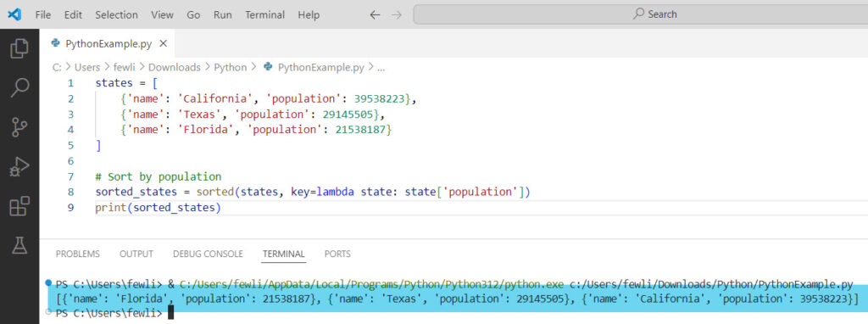This screenshot has width=868, height=324.
Task: Switch to the TERMINAL panel tab
Action: 283,254
